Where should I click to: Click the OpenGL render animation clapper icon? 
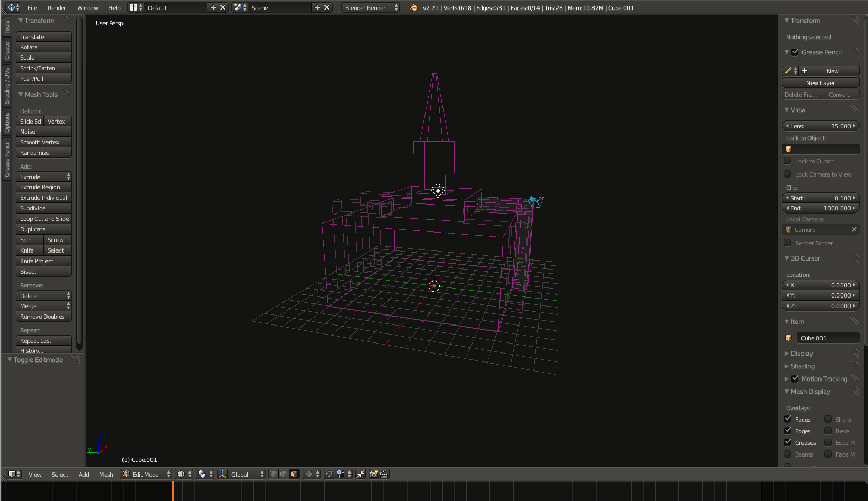point(384,474)
